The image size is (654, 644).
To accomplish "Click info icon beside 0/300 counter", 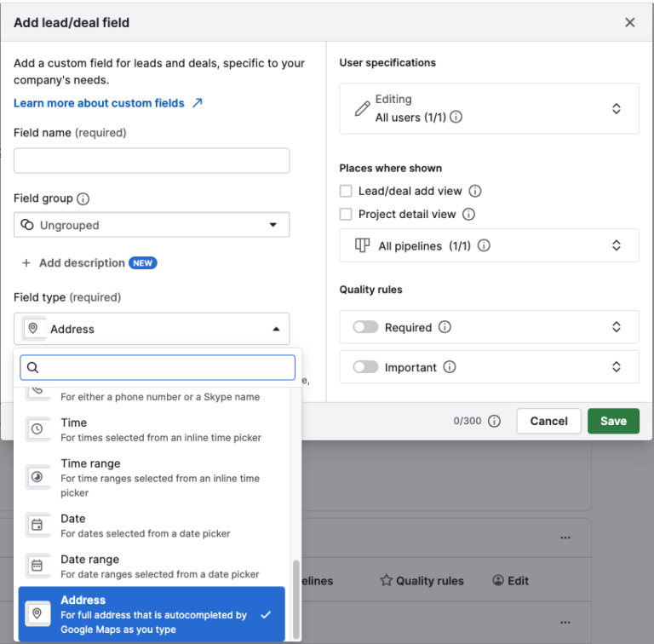I will point(494,421).
